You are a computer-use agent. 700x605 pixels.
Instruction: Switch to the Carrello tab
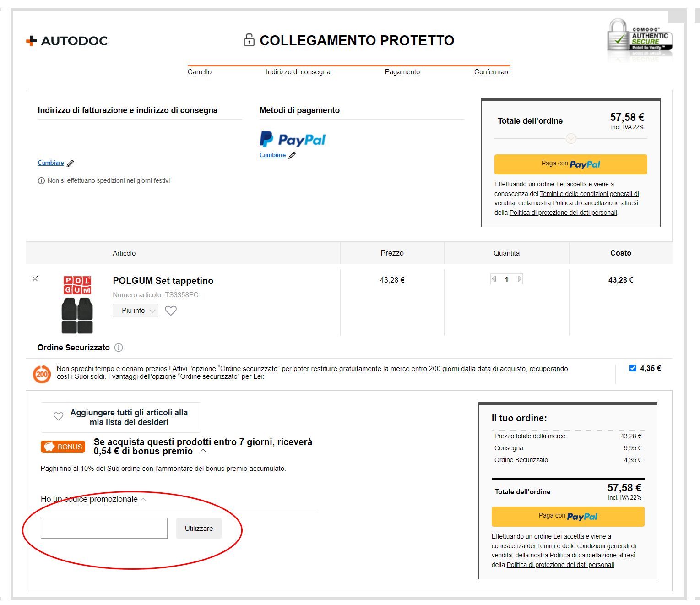[x=199, y=72]
